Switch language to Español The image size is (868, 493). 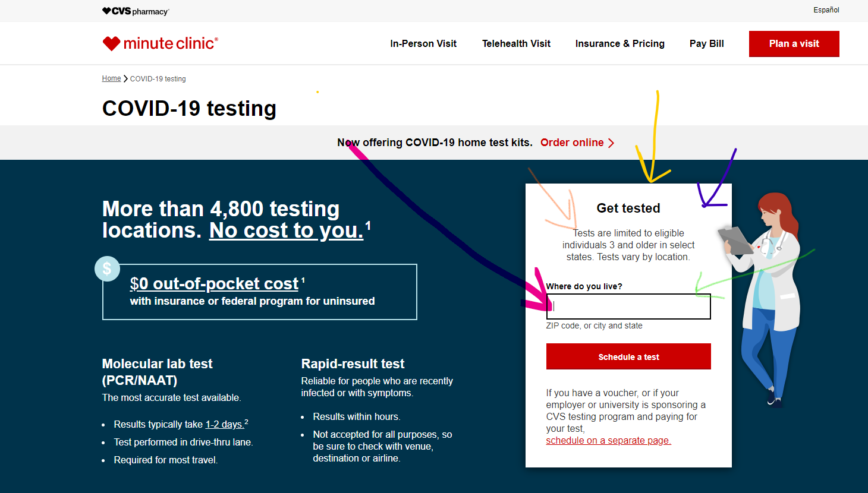[x=826, y=10]
